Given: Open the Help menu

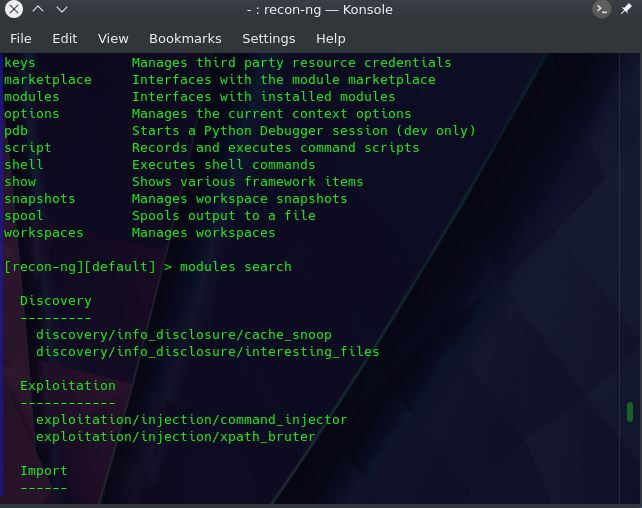Looking at the screenshot, I should [330, 38].
